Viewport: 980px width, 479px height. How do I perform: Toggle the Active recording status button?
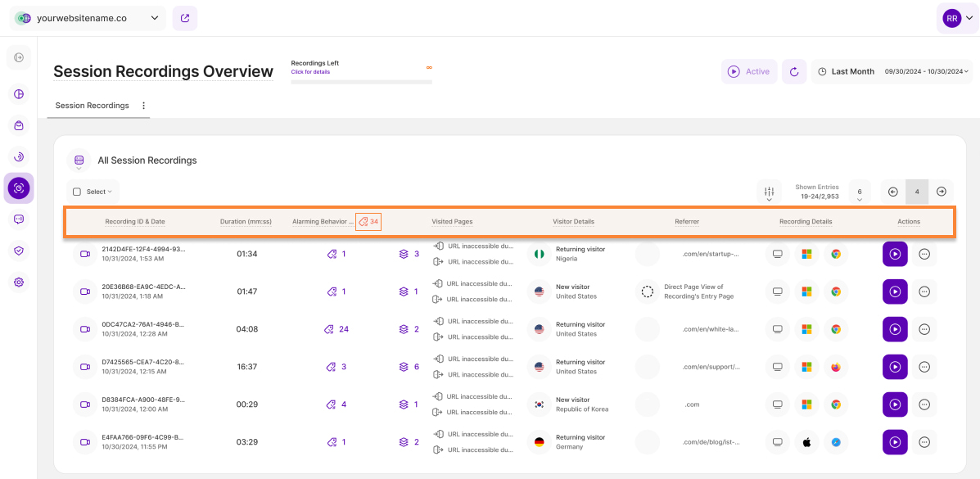tap(749, 72)
